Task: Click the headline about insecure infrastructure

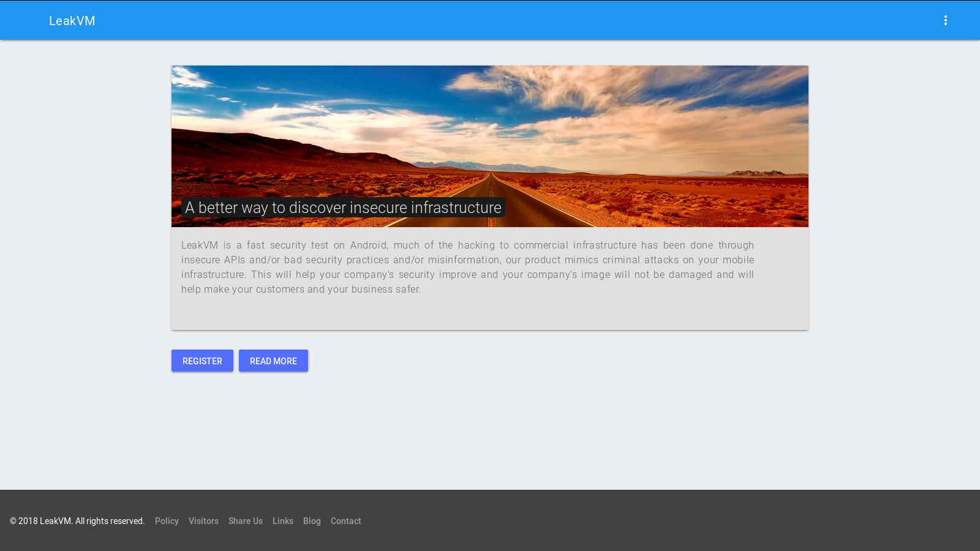Action: tap(343, 208)
